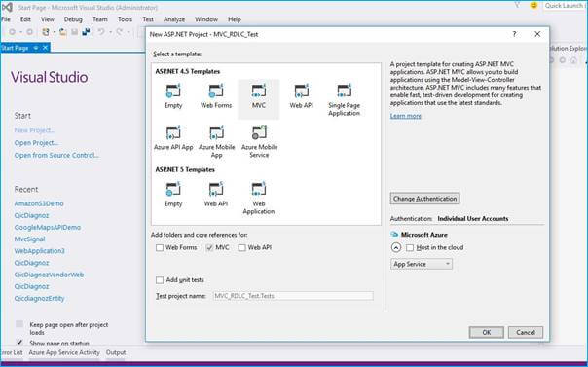Click the Open Project link
The height and width of the screenshot is (367, 588).
[36, 143]
